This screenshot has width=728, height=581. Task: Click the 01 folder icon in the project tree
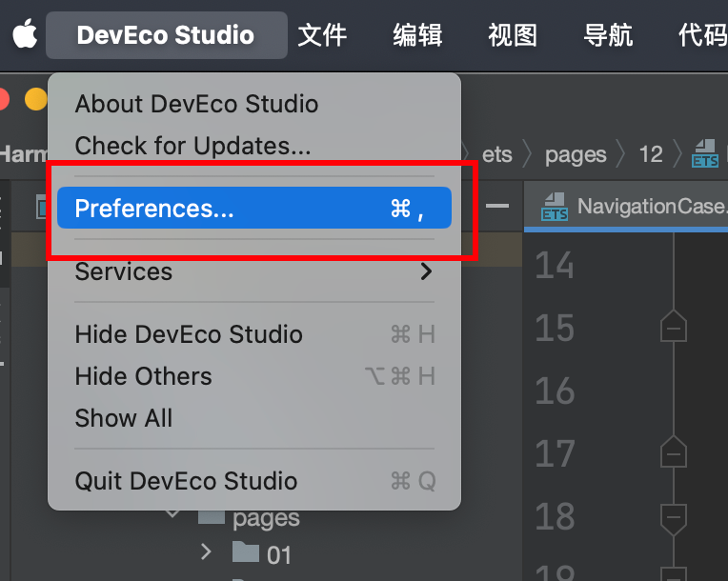(246, 551)
